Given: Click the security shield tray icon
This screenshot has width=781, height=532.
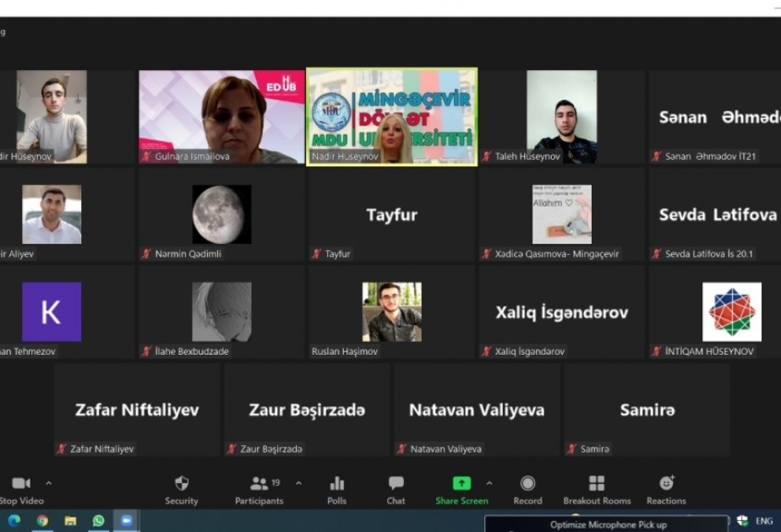Looking at the screenshot, I should pos(742,520).
